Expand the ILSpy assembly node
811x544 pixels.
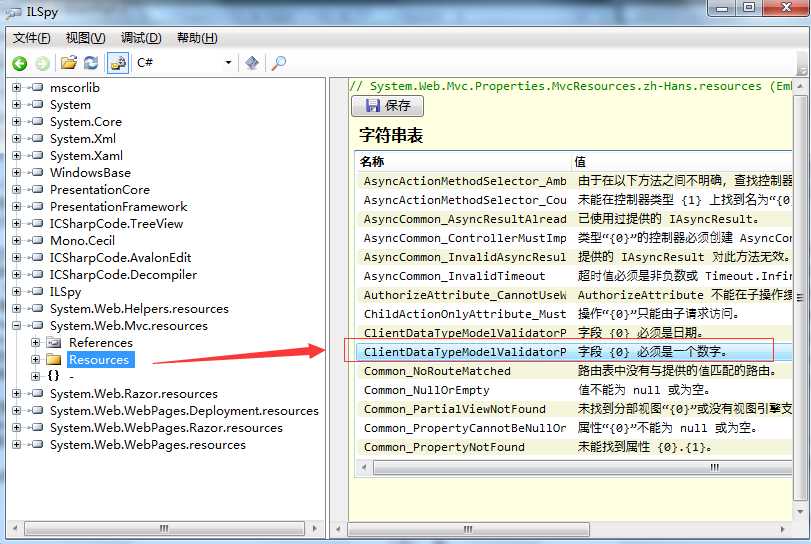click(17, 291)
